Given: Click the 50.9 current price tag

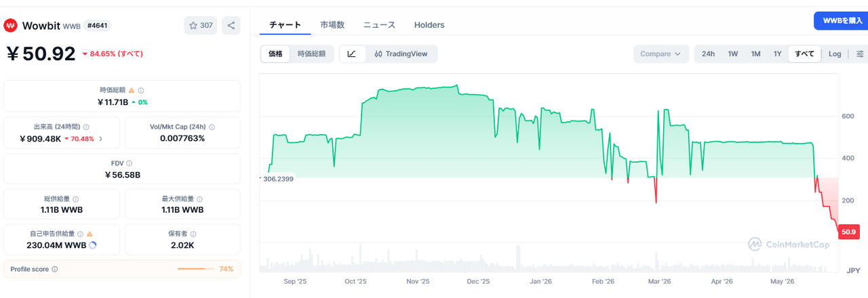Looking at the screenshot, I should point(849,232).
